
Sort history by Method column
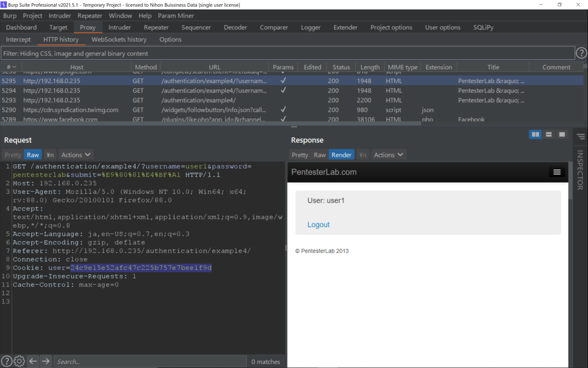point(146,67)
